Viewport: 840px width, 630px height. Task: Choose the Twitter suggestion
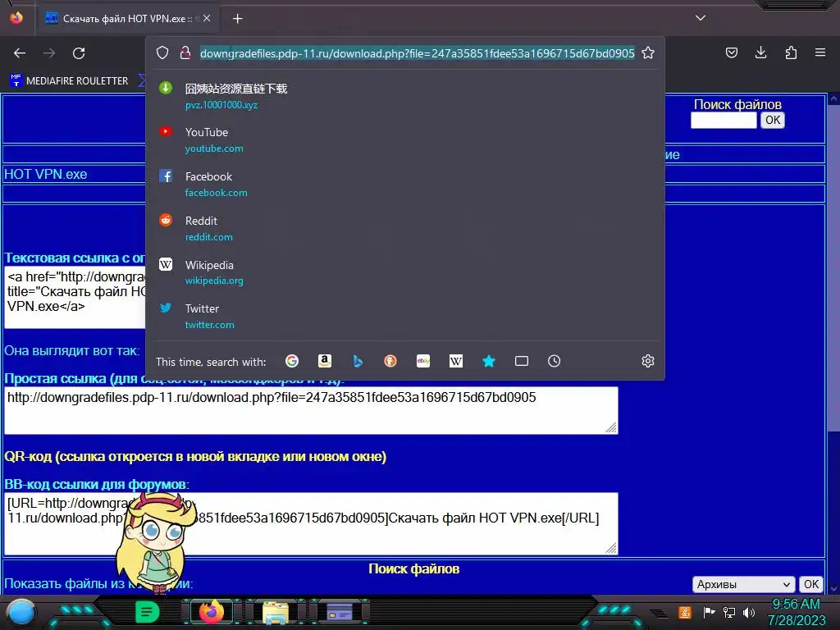(x=405, y=316)
